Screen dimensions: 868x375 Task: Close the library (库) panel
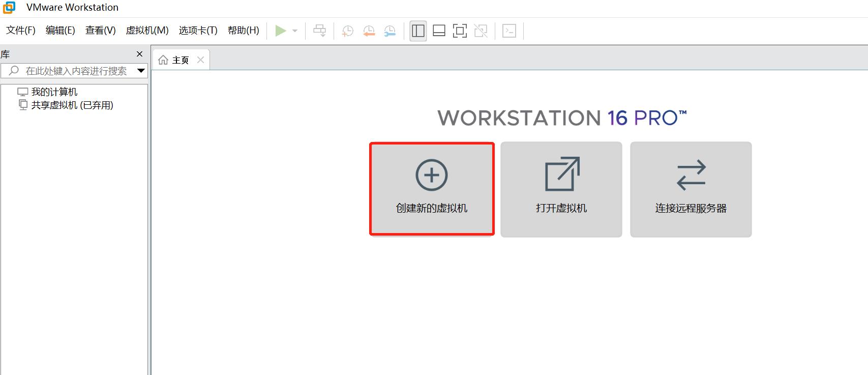[x=139, y=54]
